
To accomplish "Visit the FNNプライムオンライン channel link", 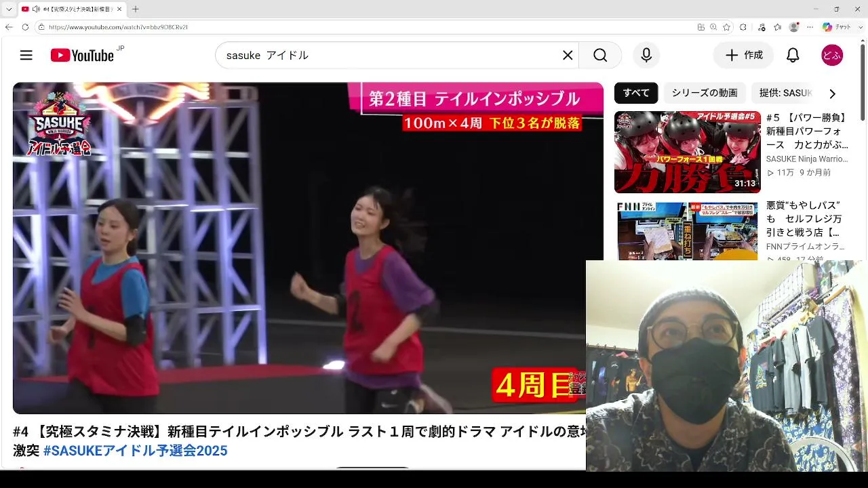I will [x=806, y=247].
